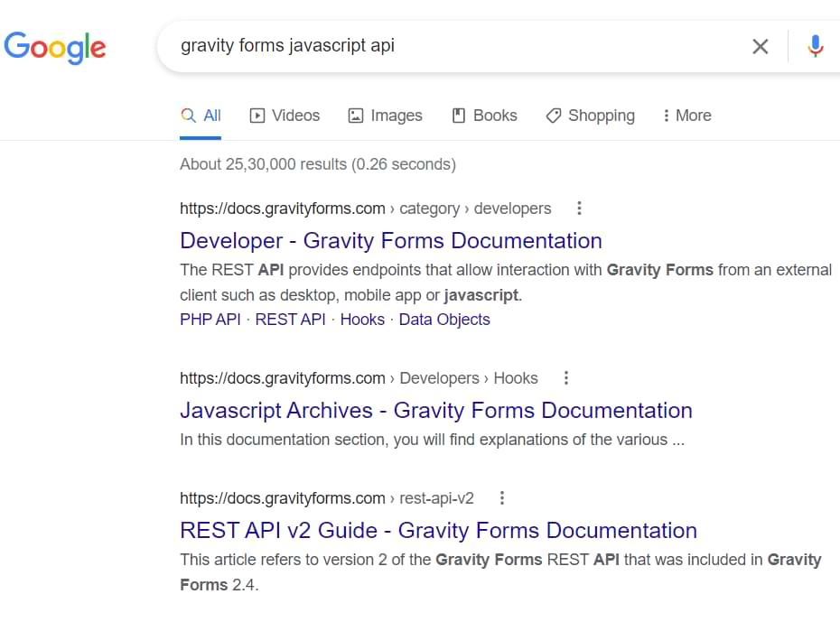Screen dimensions: 840x622
Task: Visit the Data Objects sitelink
Action: pyautogui.click(x=444, y=320)
